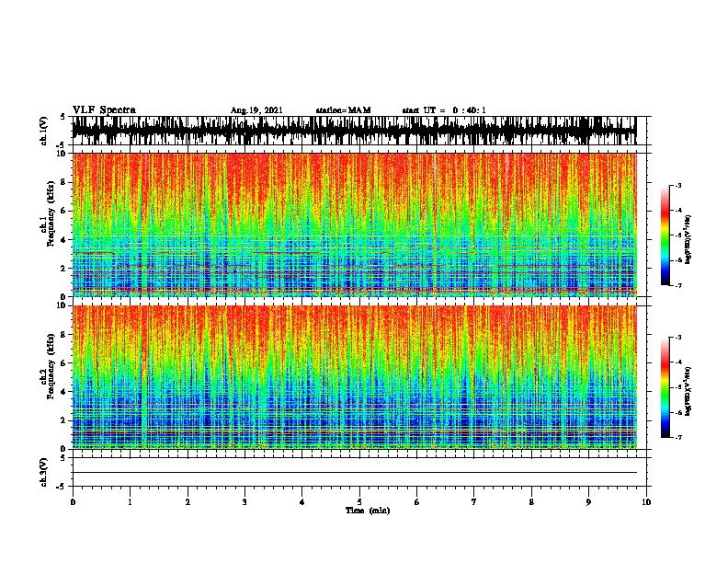Click the ch.2 spectrogram color scale bar
The image size is (728, 563).
665,387
